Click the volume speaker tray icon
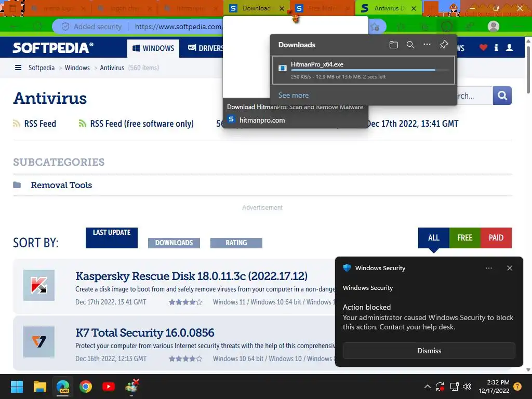 pyautogui.click(x=467, y=387)
